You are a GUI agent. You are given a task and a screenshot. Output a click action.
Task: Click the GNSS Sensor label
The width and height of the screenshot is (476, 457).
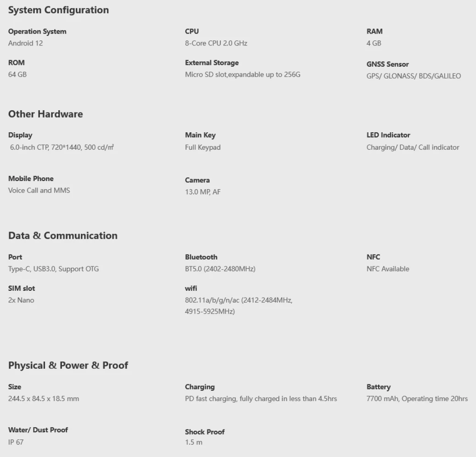coord(387,64)
